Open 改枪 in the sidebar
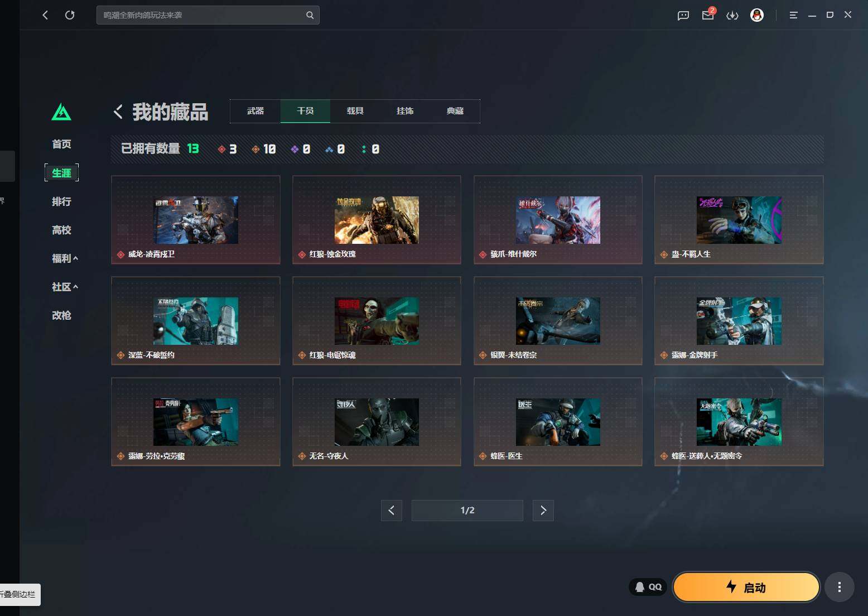 click(x=61, y=315)
